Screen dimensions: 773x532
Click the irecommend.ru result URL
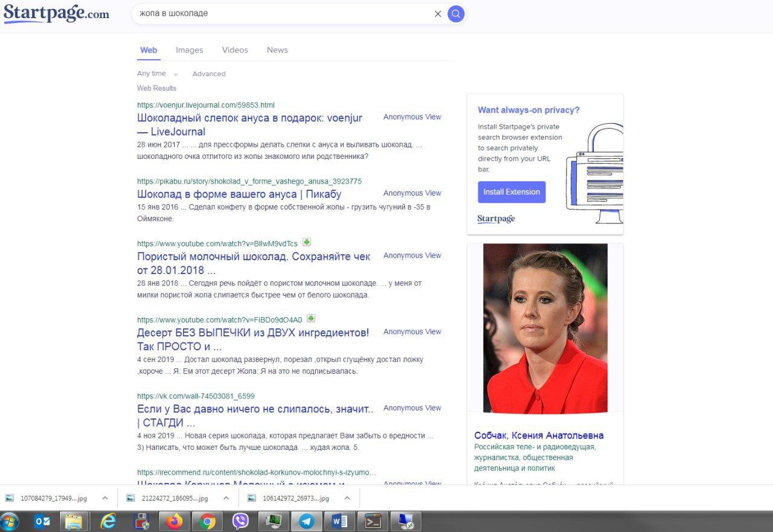[257, 472]
